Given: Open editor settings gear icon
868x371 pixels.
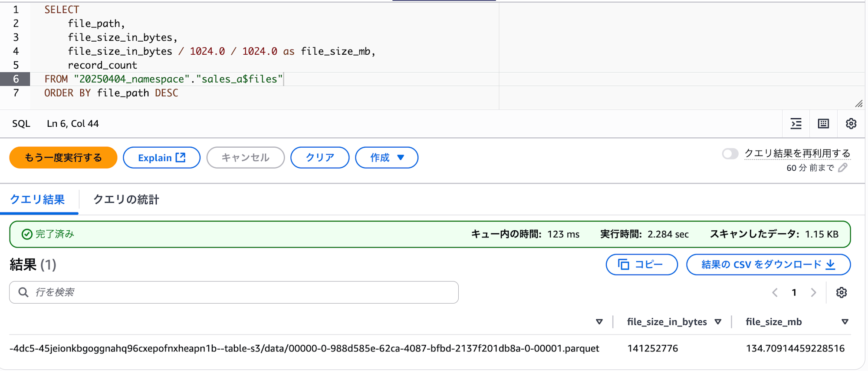Looking at the screenshot, I should click(851, 124).
